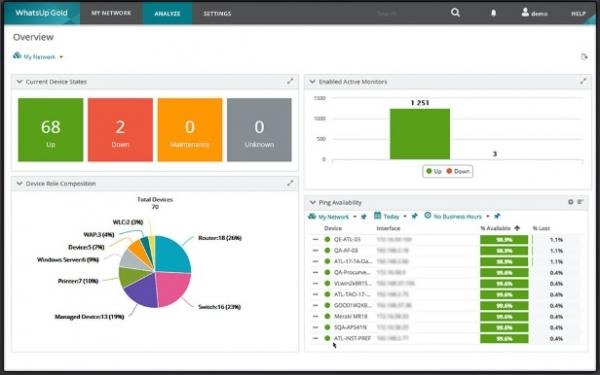
Task: Click the availability bar for Meraki MR18
Action: click(x=504, y=316)
